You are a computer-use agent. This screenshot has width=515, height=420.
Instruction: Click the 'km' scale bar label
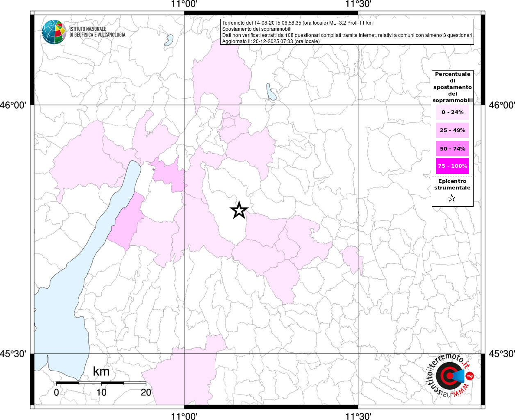(101, 372)
